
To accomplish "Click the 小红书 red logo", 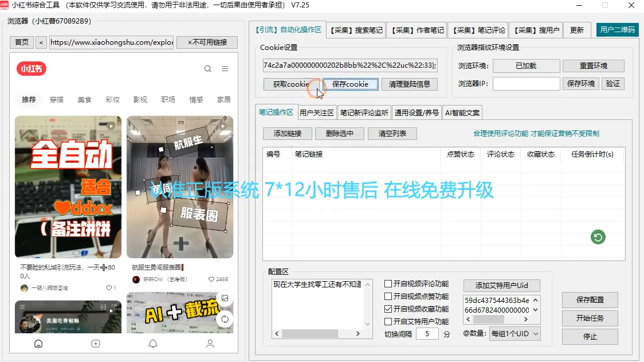I will [32, 69].
